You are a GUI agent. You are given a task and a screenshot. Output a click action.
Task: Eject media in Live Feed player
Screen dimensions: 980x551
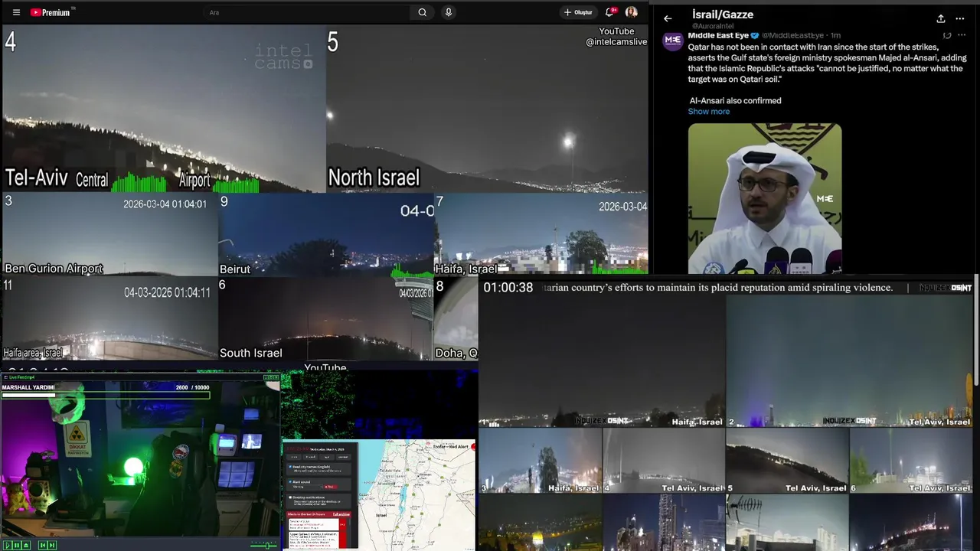point(26,546)
